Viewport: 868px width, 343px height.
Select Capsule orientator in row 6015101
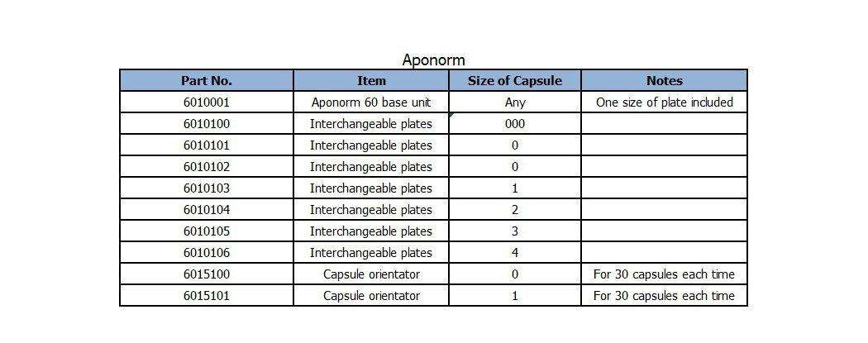coord(371,296)
